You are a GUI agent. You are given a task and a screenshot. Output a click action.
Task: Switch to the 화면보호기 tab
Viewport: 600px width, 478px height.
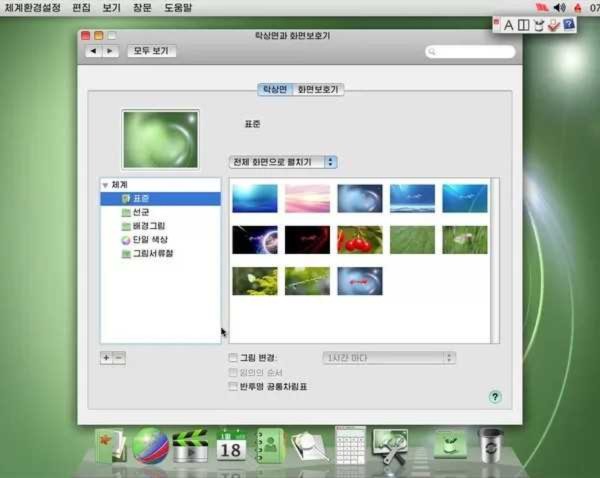[x=318, y=90]
